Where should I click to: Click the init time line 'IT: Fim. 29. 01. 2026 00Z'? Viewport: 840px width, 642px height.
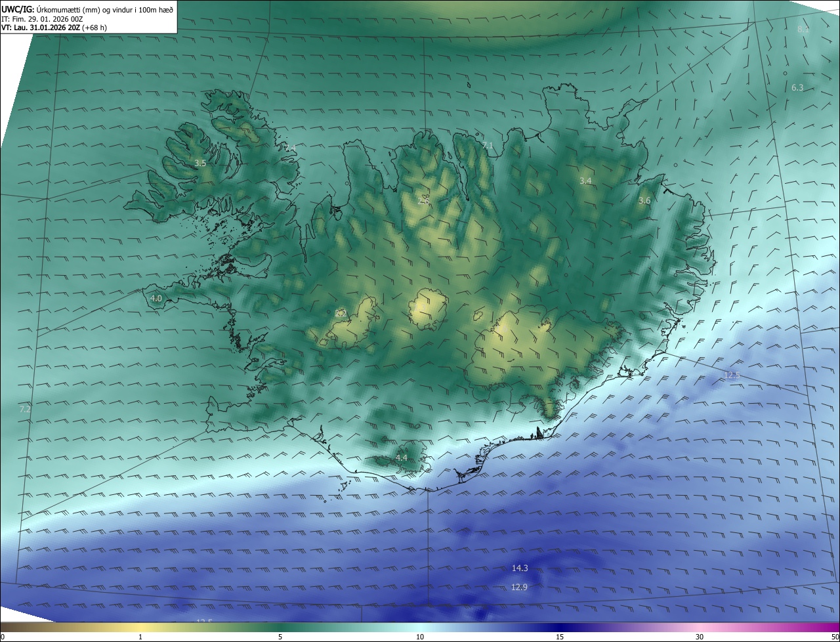[x=42, y=18]
